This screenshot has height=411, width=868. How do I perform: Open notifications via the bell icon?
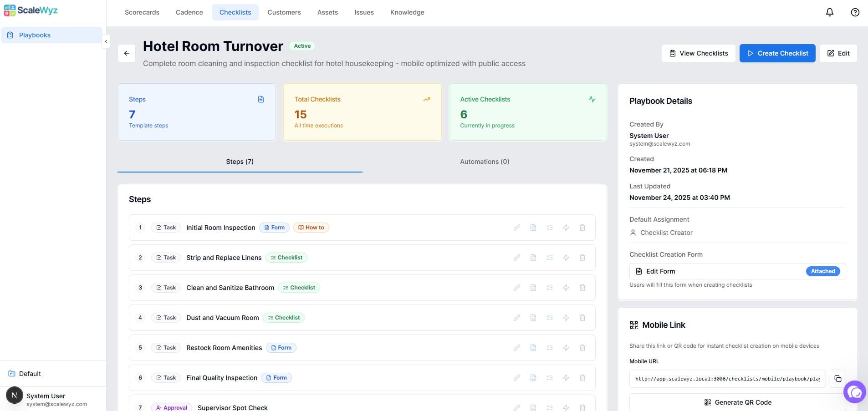pos(830,12)
